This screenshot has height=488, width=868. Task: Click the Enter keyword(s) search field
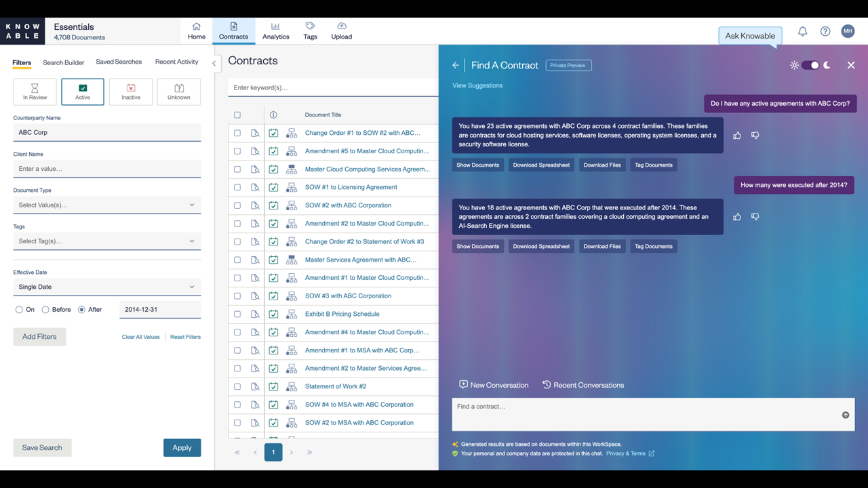click(x=333, y=87)
